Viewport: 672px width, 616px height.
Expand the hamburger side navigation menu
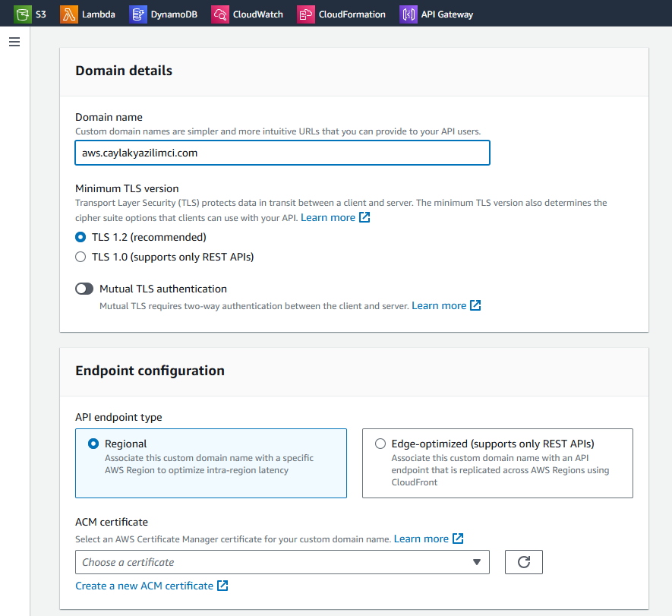point(14,42)
